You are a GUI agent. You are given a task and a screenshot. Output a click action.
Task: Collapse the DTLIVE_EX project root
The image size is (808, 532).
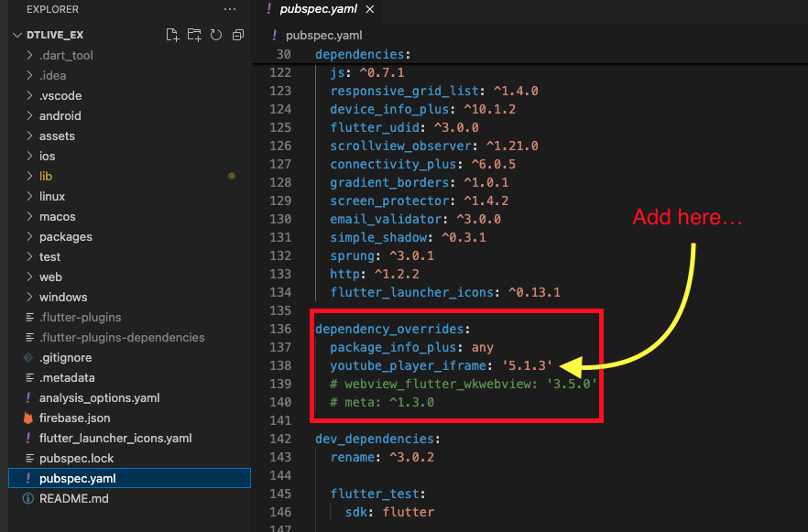[x=55, y=35]
